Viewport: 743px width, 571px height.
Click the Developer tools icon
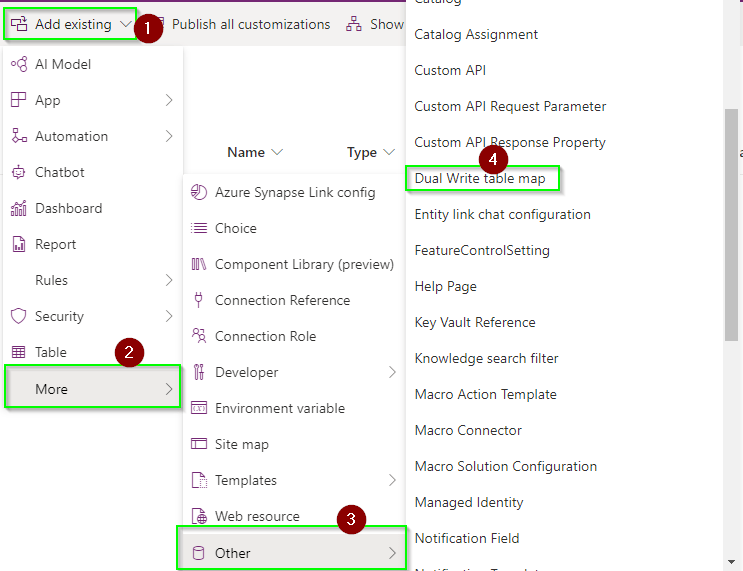199,372
